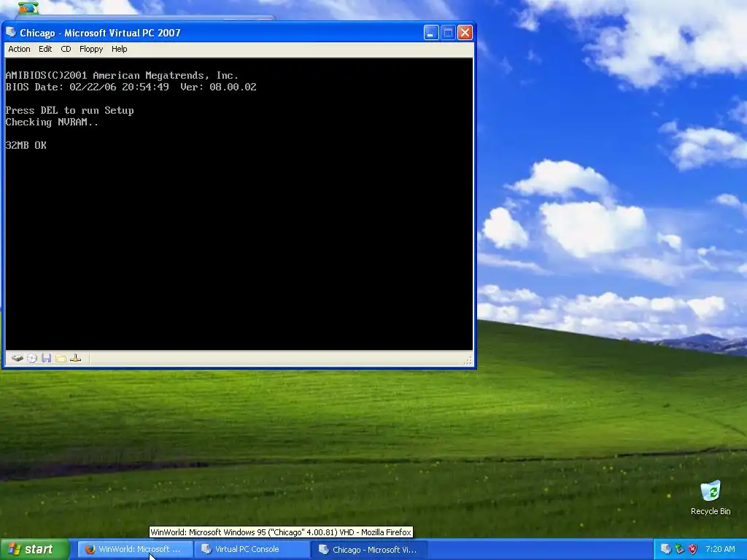Click the CD drive status icon
Screen dimensions: 747x560
click(32, 358)
